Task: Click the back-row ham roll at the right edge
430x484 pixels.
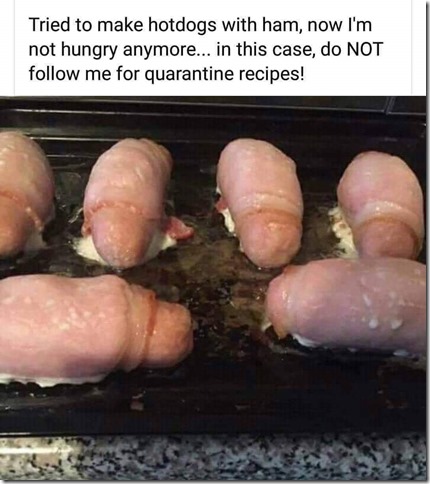Action: click(x=382, y=205)
